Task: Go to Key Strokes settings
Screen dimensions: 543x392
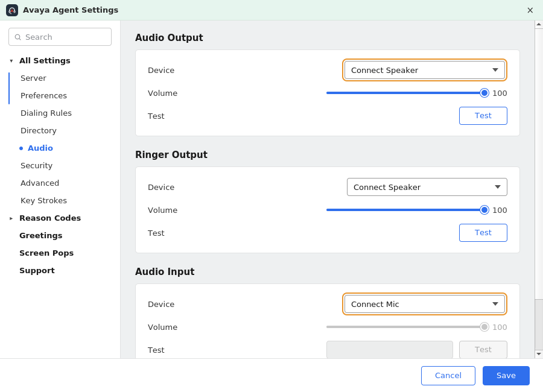Action: (43, 200)
